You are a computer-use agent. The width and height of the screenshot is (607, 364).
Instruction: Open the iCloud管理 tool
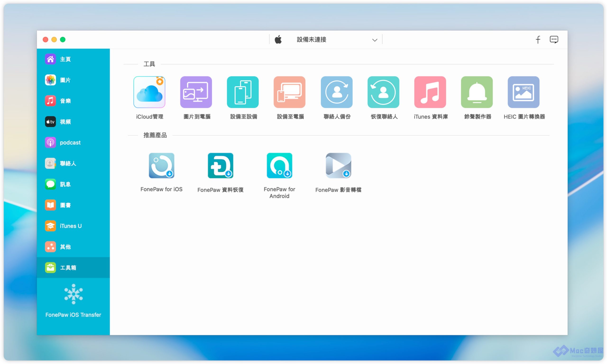149,92
